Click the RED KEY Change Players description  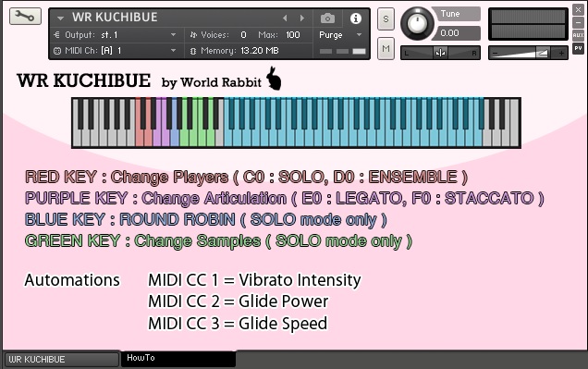246,177
